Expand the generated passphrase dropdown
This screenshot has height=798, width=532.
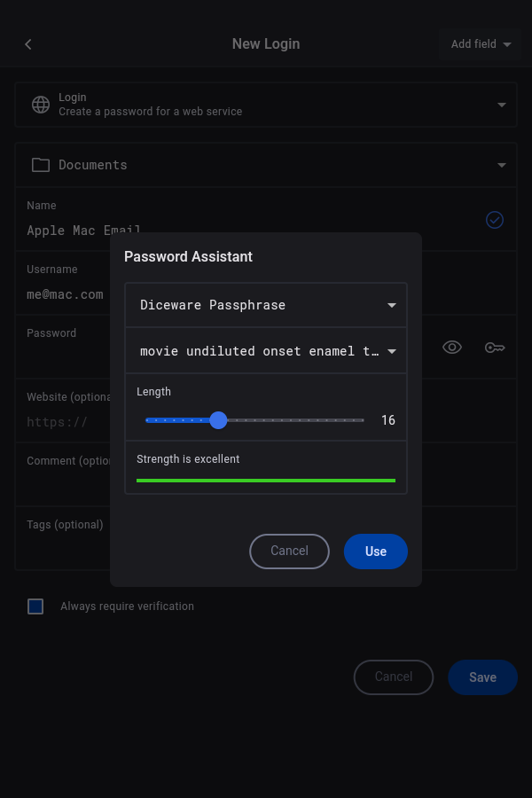(266, 351)
